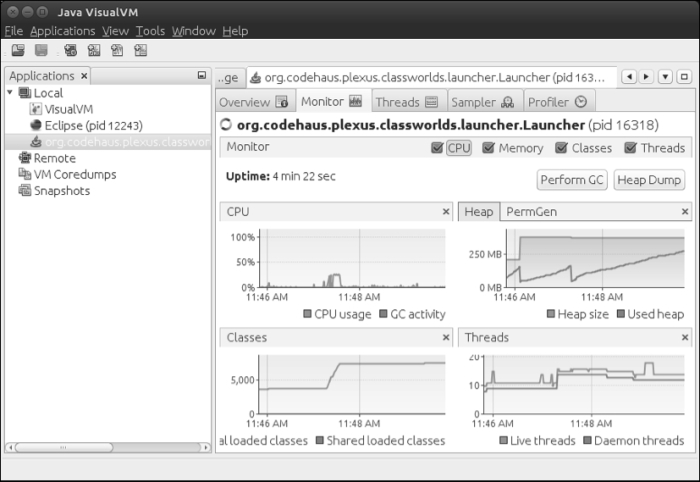The width and height of the screenshot is (700, 482).
Task: Select the partially hidden '..ge' editor tab
Action: [229, 78]
